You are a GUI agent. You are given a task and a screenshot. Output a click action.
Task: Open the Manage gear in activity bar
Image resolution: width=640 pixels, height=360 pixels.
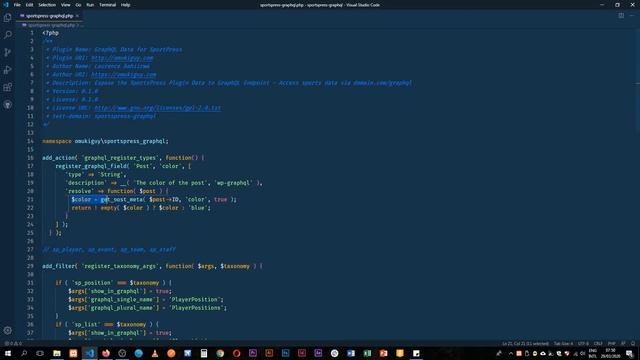click(x=7, y=330)
